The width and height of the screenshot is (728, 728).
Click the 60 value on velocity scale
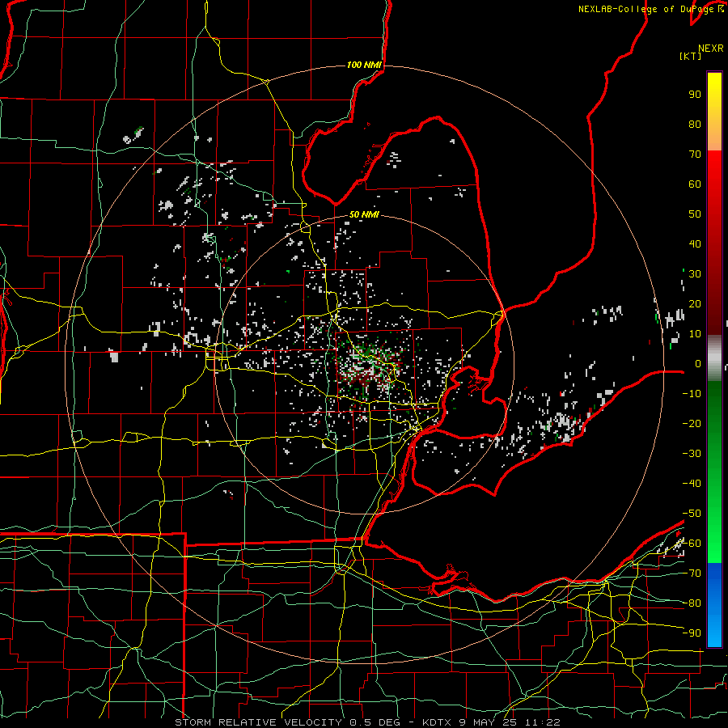coord(695,184)
